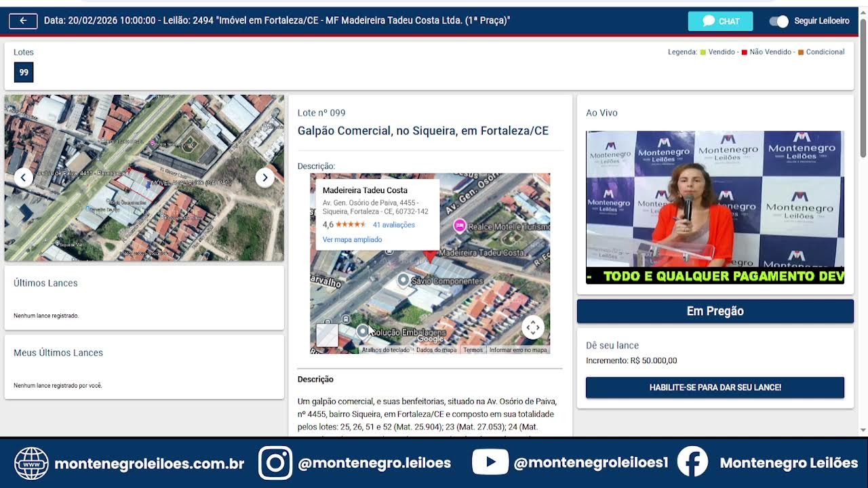Show next property photo

(264, 178)
